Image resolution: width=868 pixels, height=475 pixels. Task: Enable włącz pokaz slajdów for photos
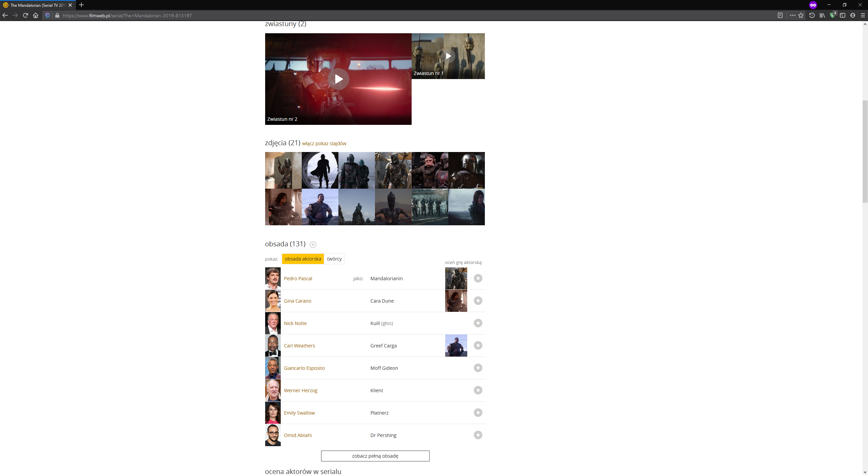click(x=324, y=144)
